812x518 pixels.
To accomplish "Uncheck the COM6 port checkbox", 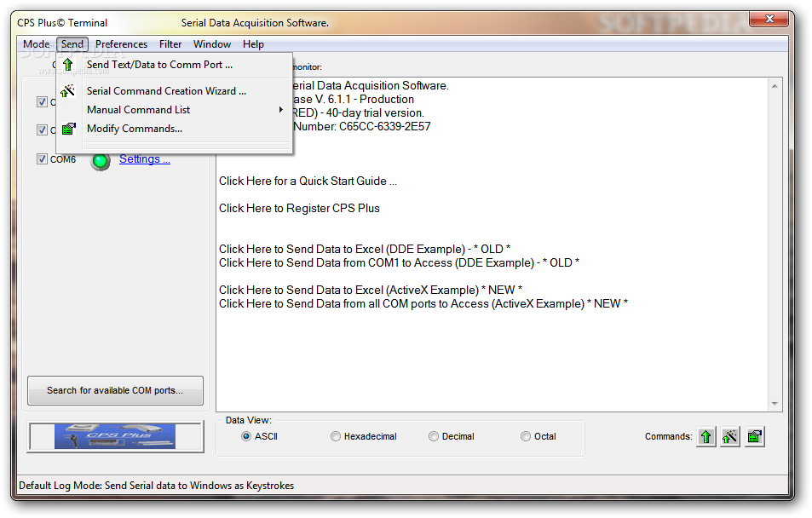I will coord(42,159).
